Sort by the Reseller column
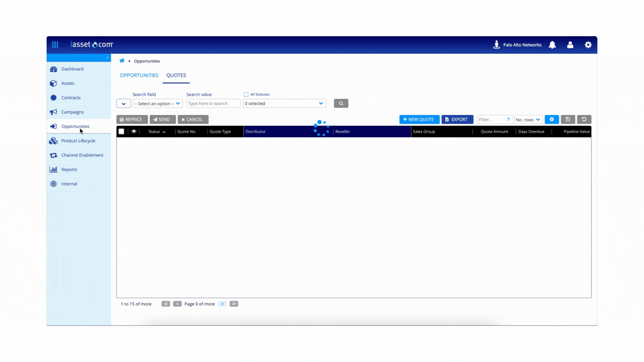644x362 pixels. point(342,132)
